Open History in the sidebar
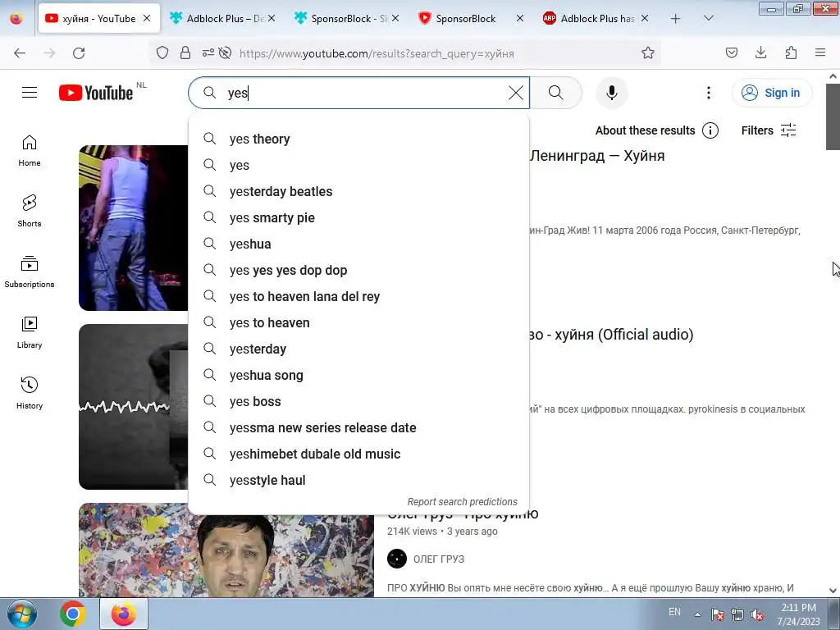The image size is (840, 630). pos(30,393)
